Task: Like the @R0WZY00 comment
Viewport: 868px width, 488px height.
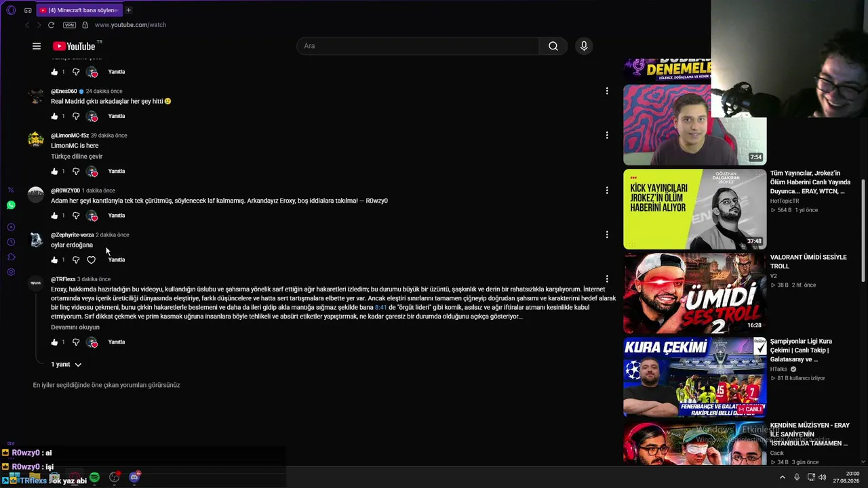Action: (55, 216)
